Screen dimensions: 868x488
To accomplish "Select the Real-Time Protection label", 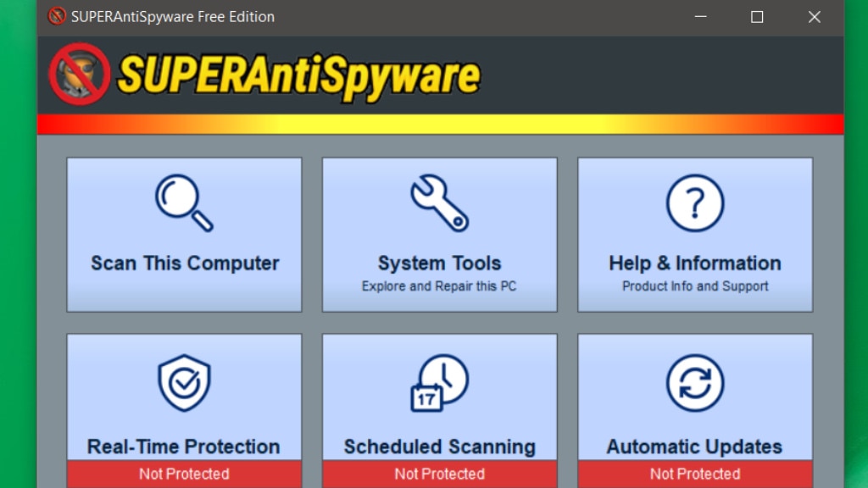I will point(183,446).
